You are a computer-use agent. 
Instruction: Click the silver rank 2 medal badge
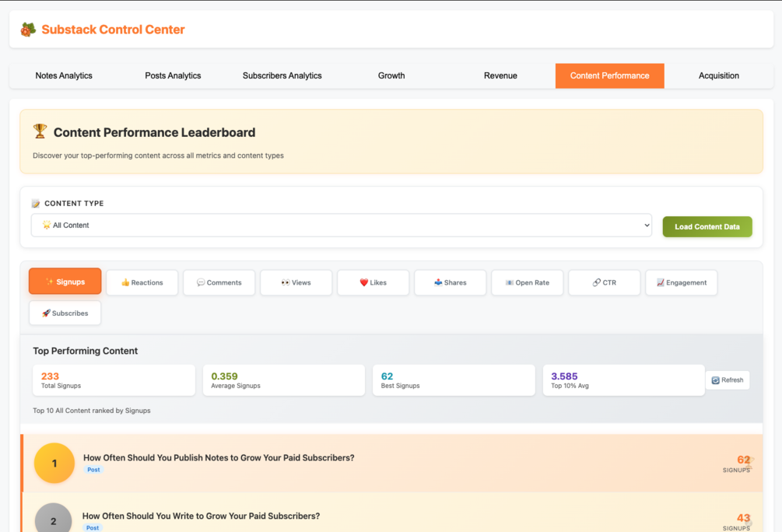tap(54, 517)
